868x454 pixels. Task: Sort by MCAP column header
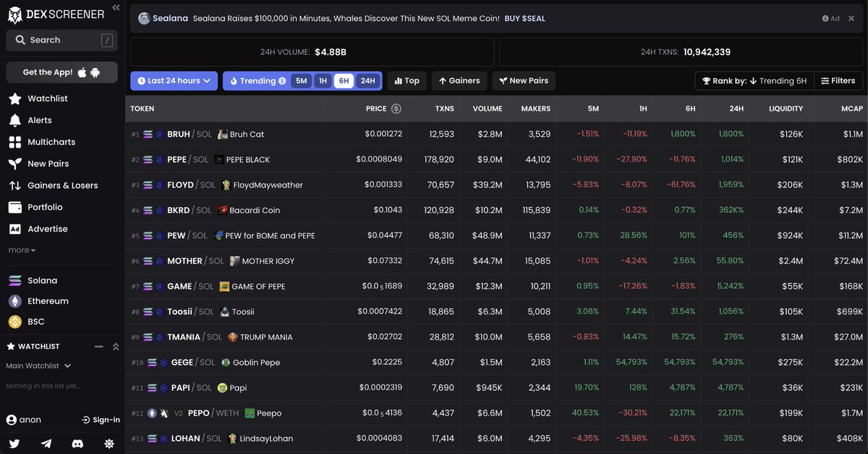(x=852, y=109)
